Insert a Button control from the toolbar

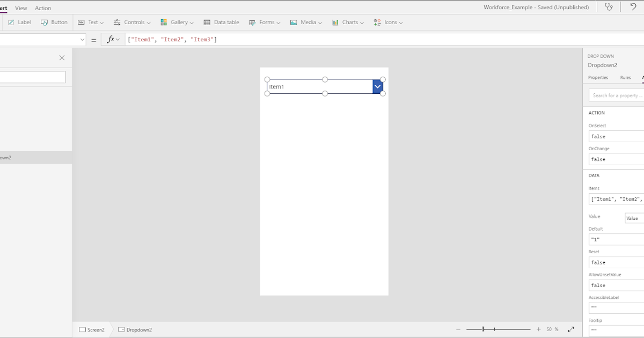(55, 22)
